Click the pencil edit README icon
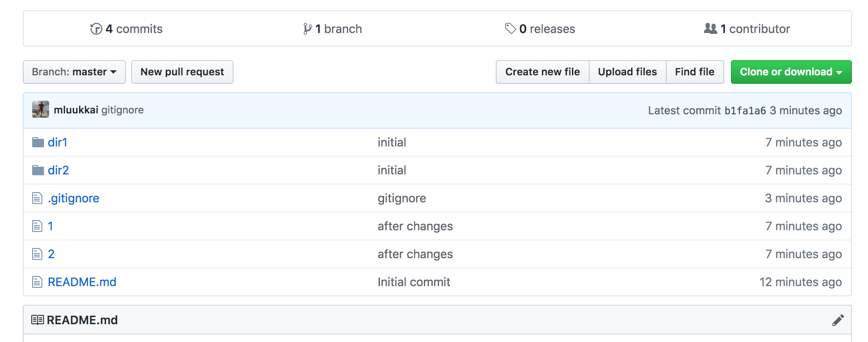This screenshot has width=868, height=342. coord(838,320)
